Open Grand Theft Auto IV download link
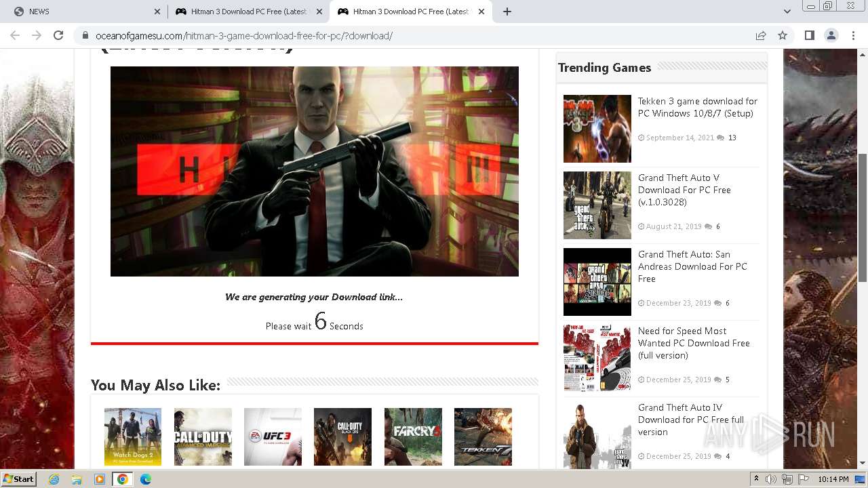This screenshot has height=488, width=868. click(x=691, y=420)
